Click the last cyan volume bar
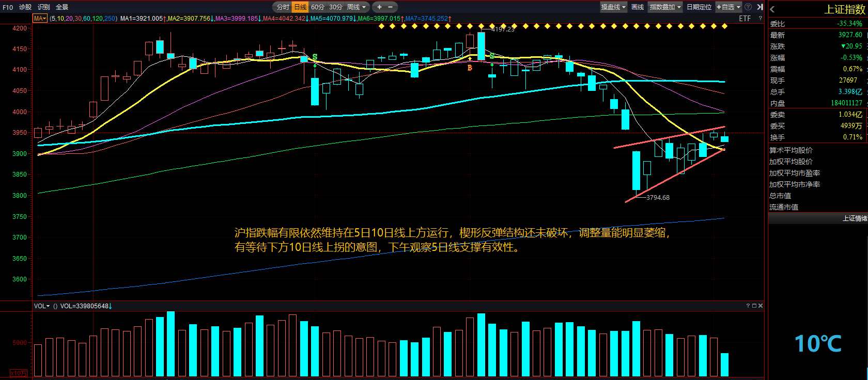Screen dimensions: 868x380 (724, 365)
